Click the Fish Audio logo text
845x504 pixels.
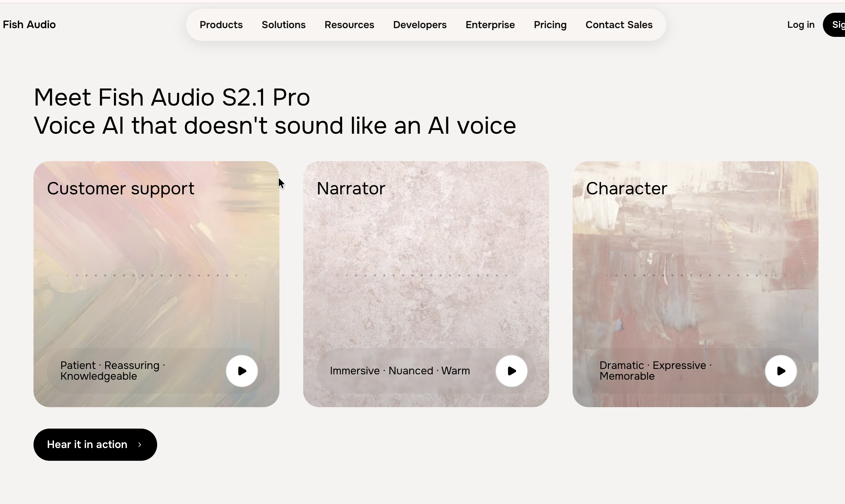(29, 24)
